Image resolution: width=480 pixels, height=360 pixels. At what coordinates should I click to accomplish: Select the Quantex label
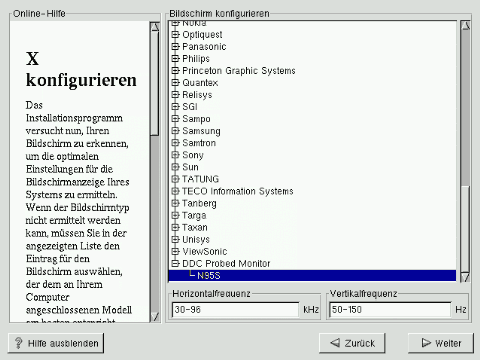tap(200, 83)
